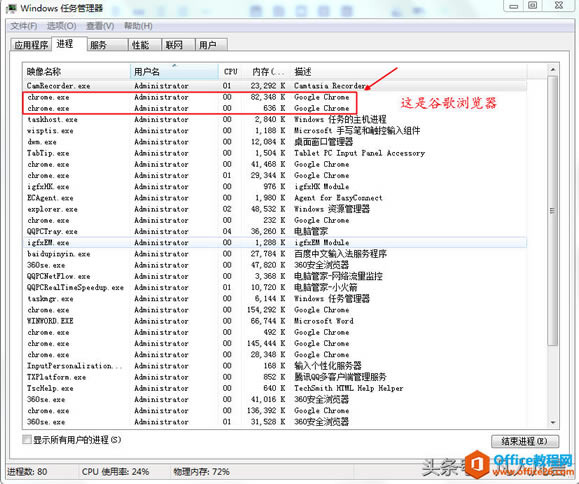The width and height of the screenshot is (579, 484).
Task: Open the 性能 tab
Action: coord(144,45)
